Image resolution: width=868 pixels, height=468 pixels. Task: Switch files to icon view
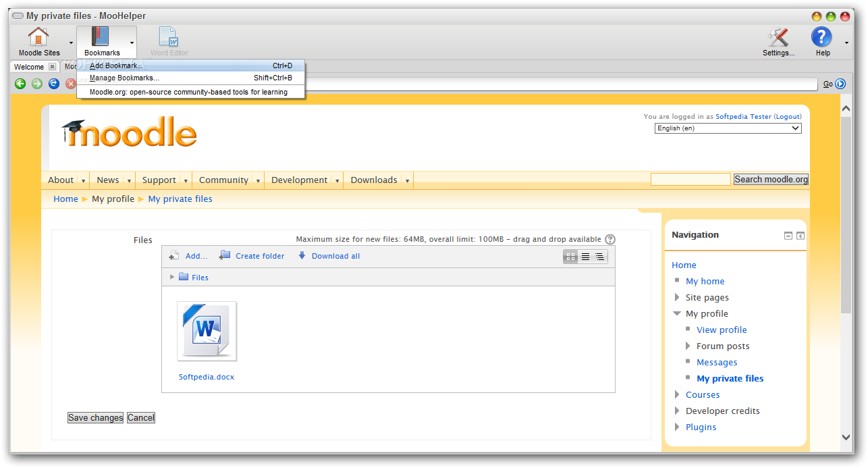tap(570, 257)
